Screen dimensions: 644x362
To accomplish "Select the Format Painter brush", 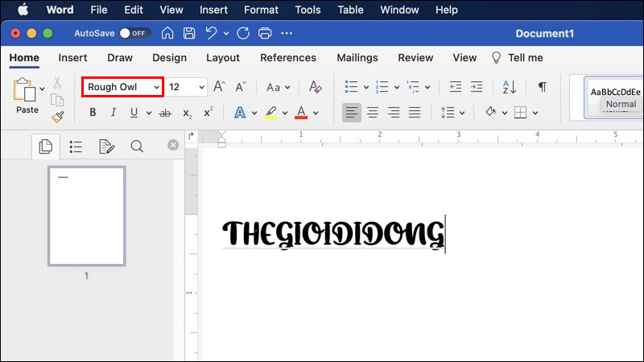I will click(x=57, y=117).
